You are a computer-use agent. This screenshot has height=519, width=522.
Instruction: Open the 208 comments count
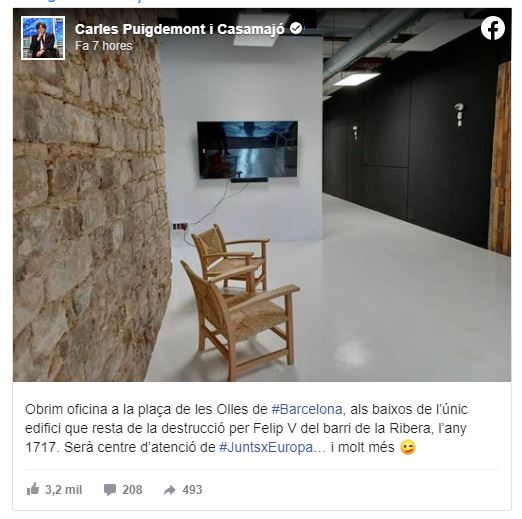pyautogui.click(x=132, y=490)
